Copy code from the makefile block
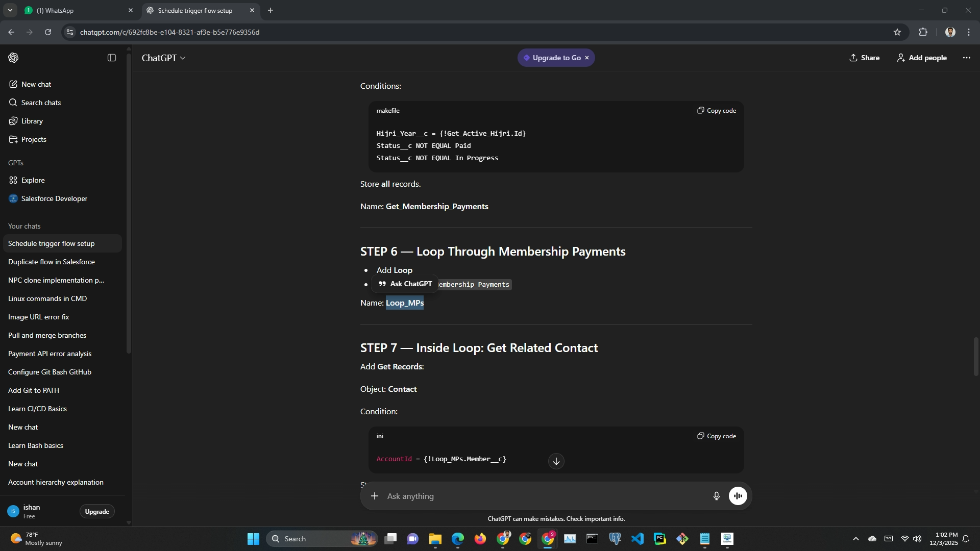 pos(717,111)
